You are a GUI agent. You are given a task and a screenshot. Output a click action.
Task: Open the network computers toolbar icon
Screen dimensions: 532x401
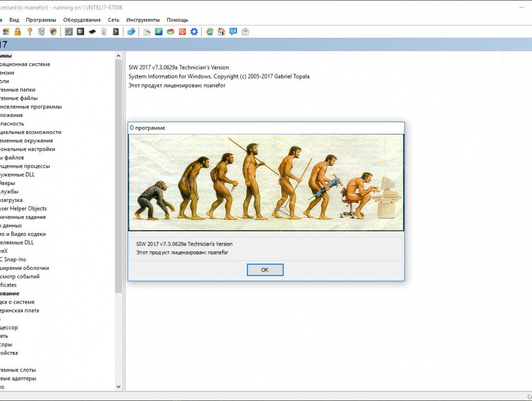coord(131,32)
